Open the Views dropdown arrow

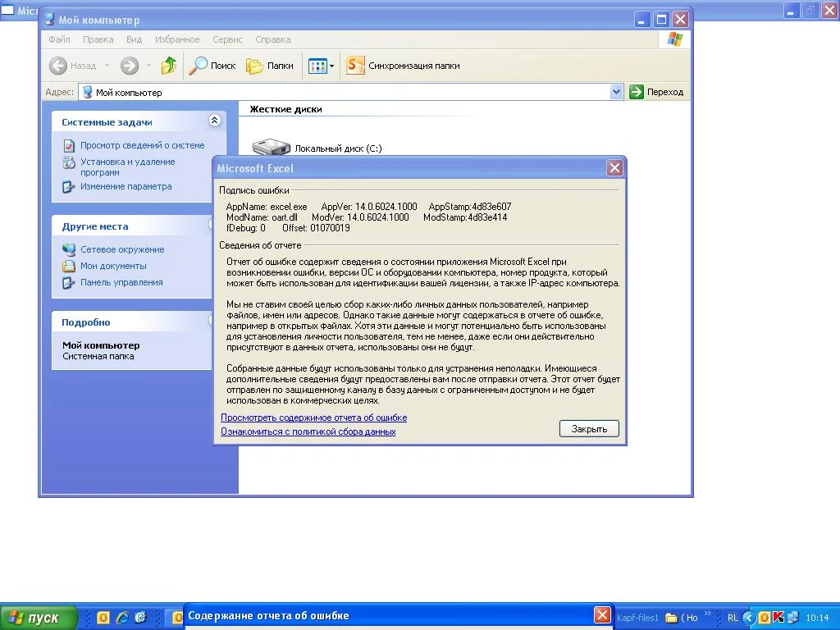[331, 66]
